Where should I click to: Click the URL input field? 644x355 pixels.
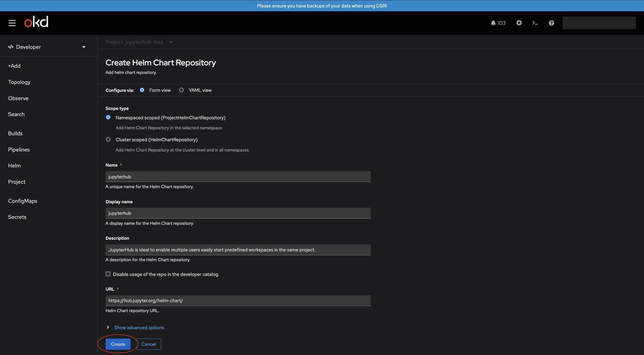(238, 300)
